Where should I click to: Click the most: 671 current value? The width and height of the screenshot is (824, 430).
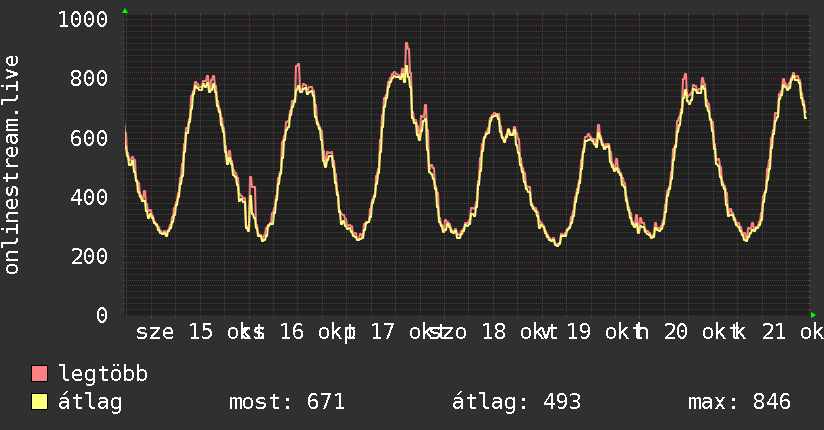[x=287, y=402]
